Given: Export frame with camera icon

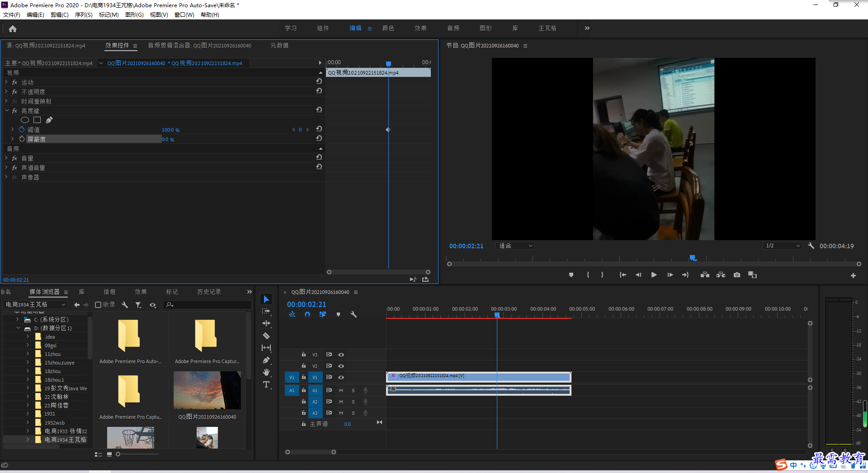Looking at the screenshot, I should 737,275.
